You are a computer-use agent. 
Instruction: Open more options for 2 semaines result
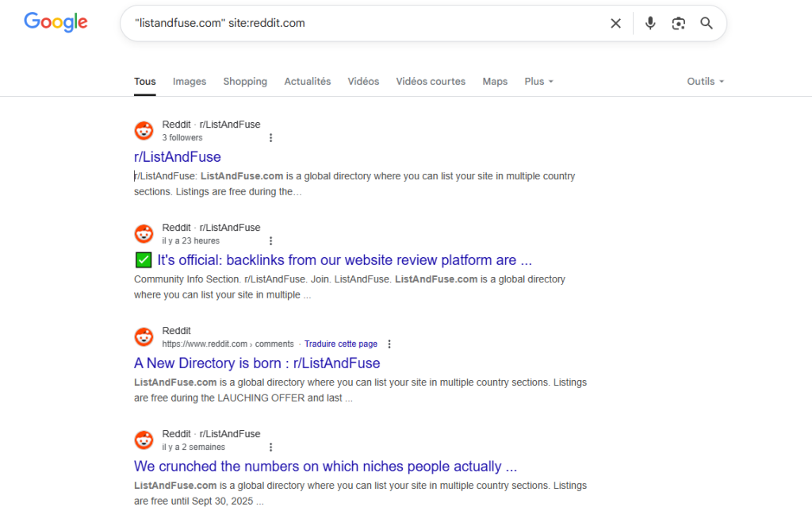pyautogui.click(x=270, y=447)
